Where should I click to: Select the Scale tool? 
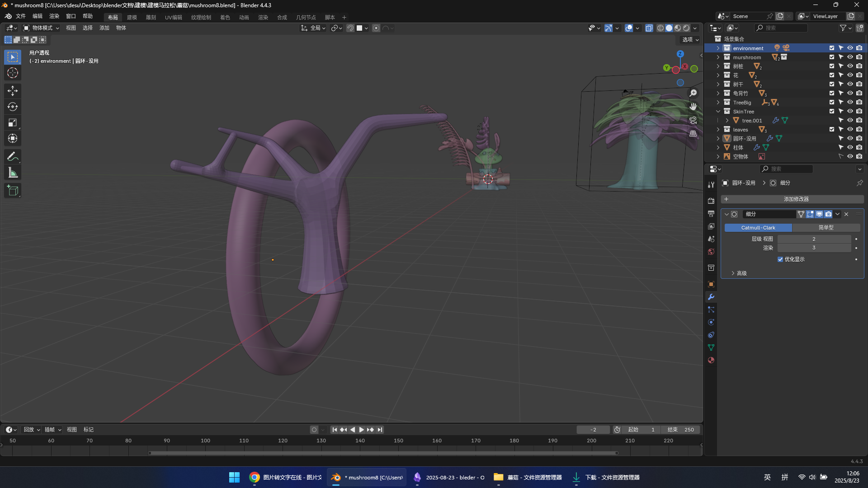tap(13, 122)
